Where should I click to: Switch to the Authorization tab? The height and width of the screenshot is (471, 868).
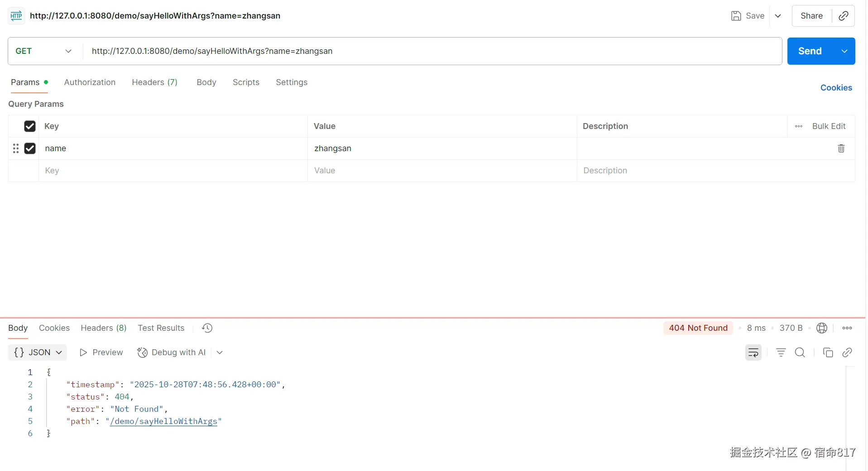(x=90, y=82)
